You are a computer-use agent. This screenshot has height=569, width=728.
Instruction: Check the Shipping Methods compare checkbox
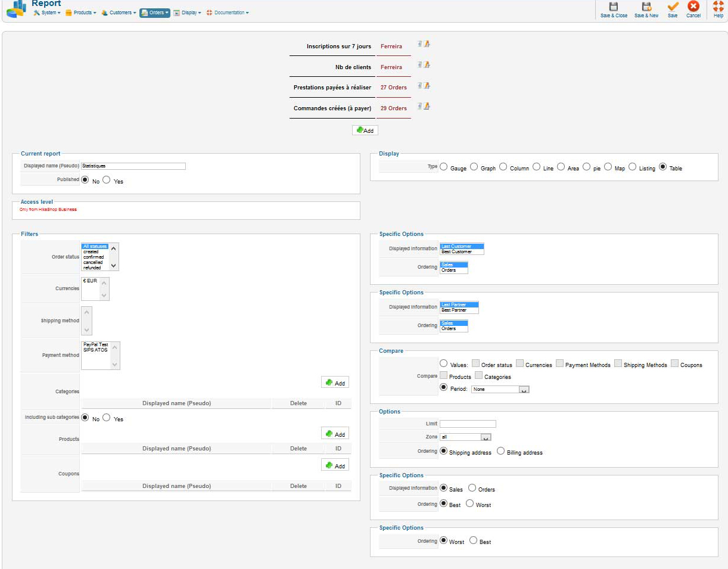[x=618, y=363]
